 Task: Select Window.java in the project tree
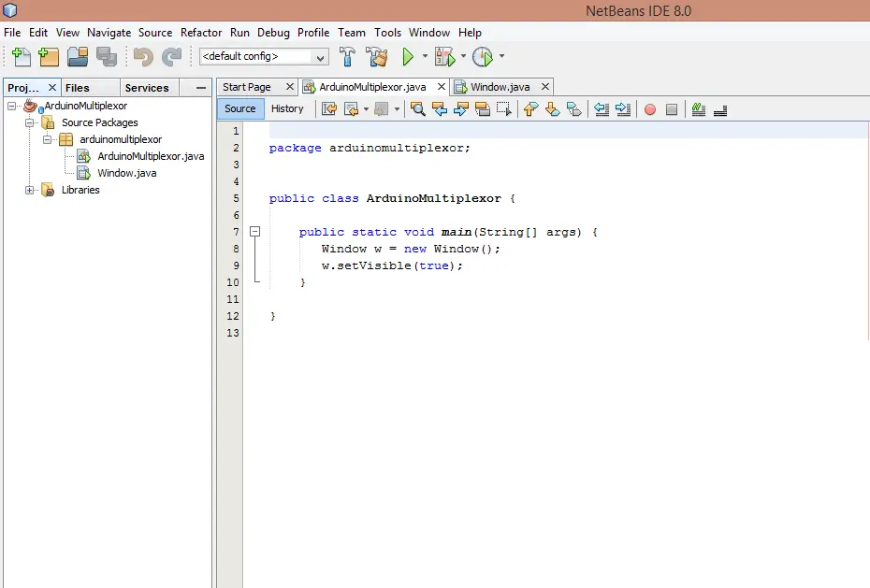tap(126, 173)
